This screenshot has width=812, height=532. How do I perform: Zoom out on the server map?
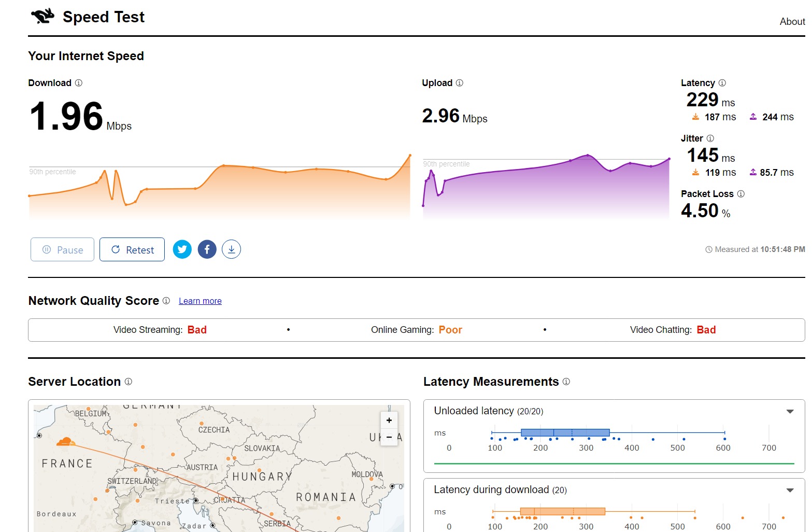point(389,437)
